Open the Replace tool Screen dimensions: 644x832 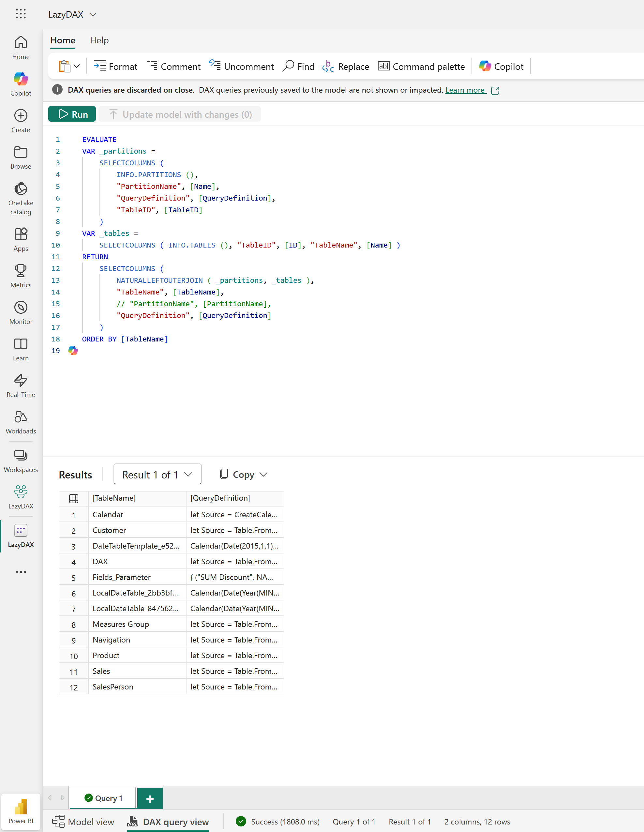pos(345,66)
